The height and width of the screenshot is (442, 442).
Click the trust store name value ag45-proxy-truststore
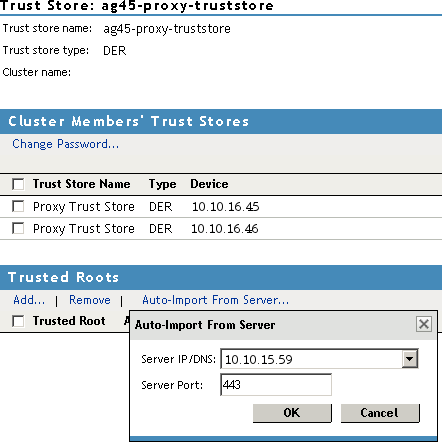[x=167, y=29]
